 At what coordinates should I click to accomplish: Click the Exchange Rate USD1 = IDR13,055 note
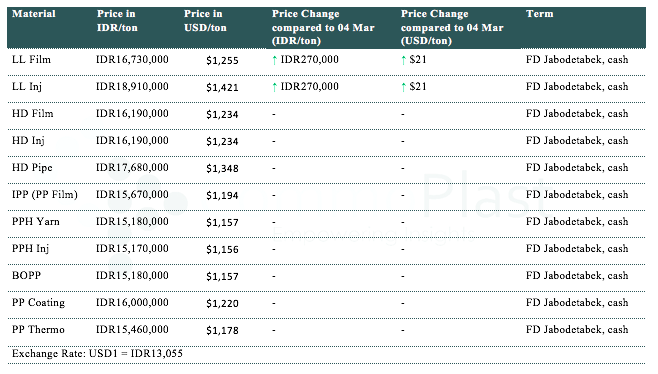pos(97,353)
